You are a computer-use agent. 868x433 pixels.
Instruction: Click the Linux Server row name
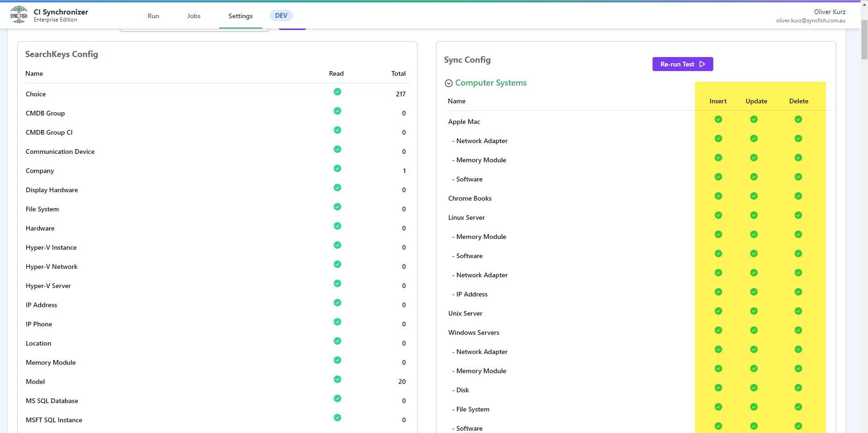466,217
